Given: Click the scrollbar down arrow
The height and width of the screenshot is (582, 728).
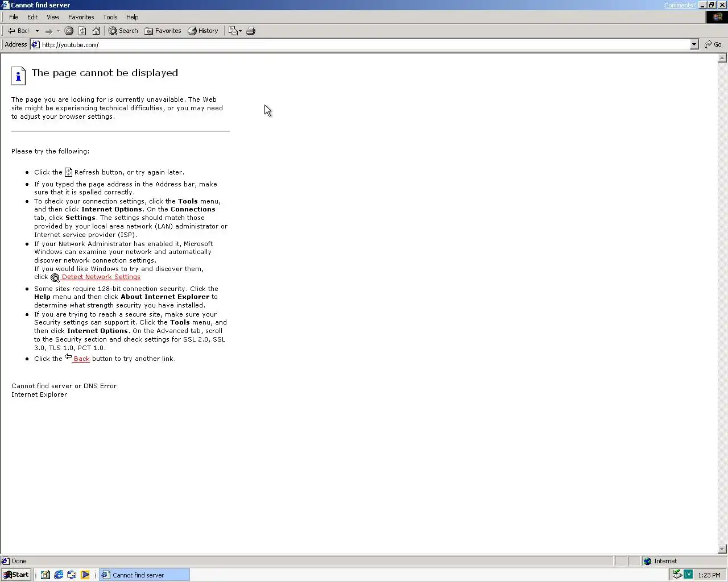Looking at the screenshot, I should pyautogui.click(x=722, y=549).
